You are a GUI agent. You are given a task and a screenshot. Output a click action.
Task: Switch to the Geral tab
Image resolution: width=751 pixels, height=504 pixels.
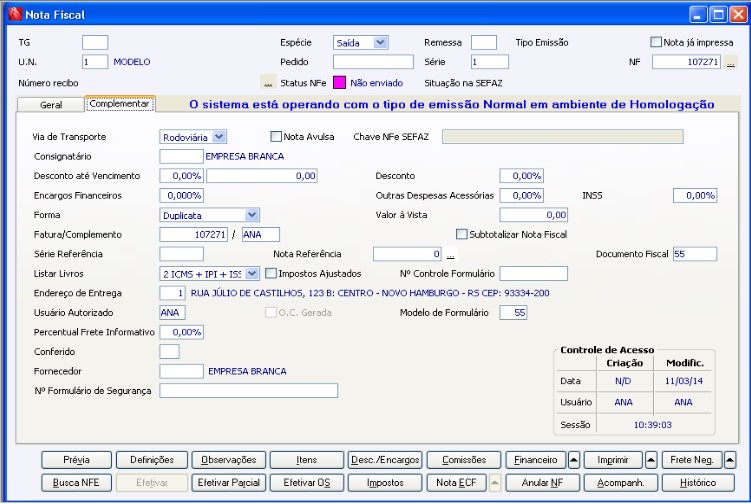(x=51, y=104)
